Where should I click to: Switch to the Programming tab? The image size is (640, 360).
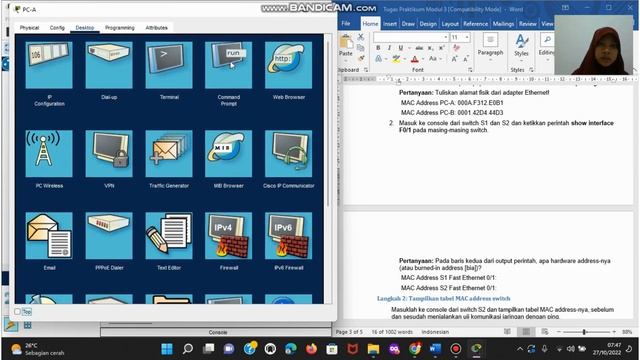(x=120, y=28)
